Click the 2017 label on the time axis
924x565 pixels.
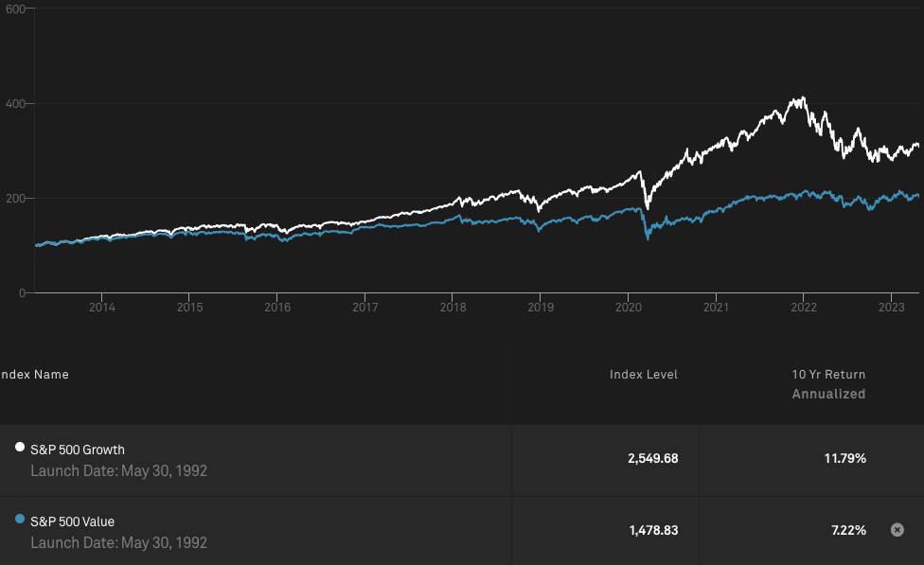365,308
